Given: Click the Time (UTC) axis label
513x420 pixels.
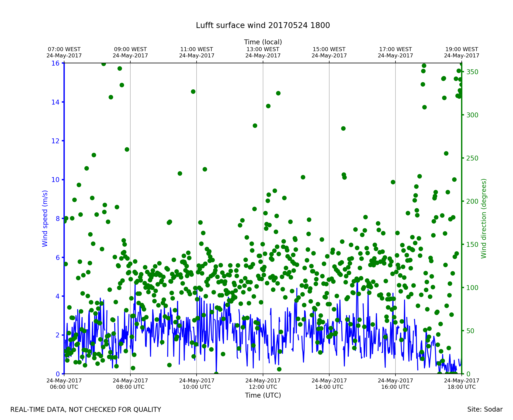Looking at the screenshot, I should point(263,395).
